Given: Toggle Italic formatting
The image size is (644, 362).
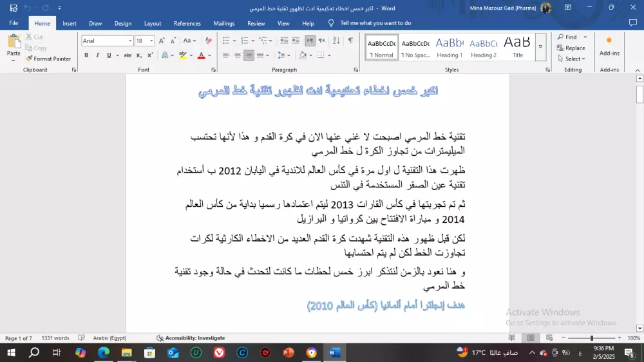Looking at the screenshot, I should tap(97, 55).
